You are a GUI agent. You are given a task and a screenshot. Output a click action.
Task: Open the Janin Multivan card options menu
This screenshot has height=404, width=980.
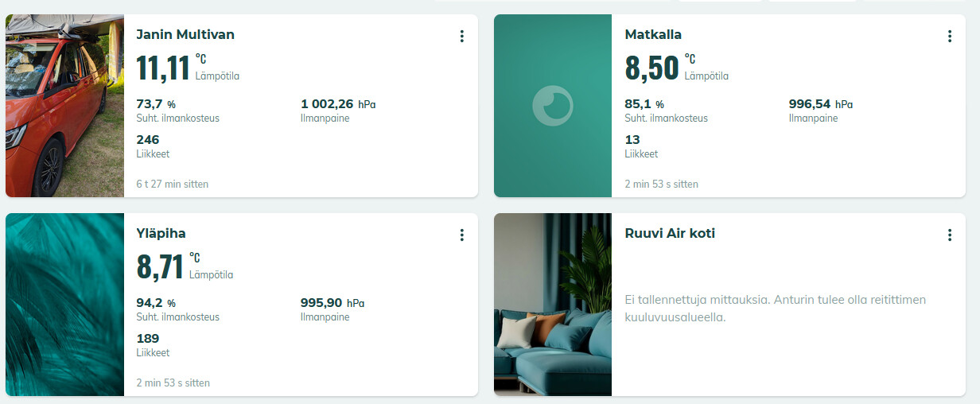click(x=461, y=36)
